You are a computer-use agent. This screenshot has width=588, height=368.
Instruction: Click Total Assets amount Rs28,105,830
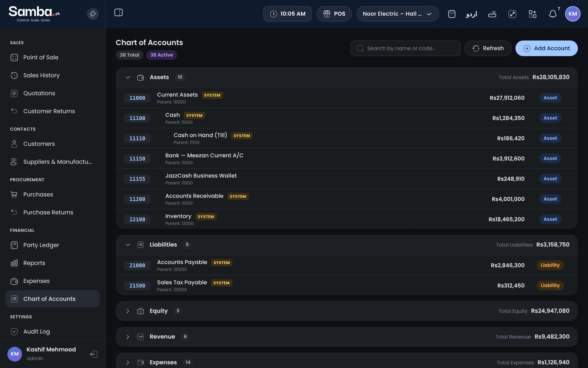tap(551, 77)
